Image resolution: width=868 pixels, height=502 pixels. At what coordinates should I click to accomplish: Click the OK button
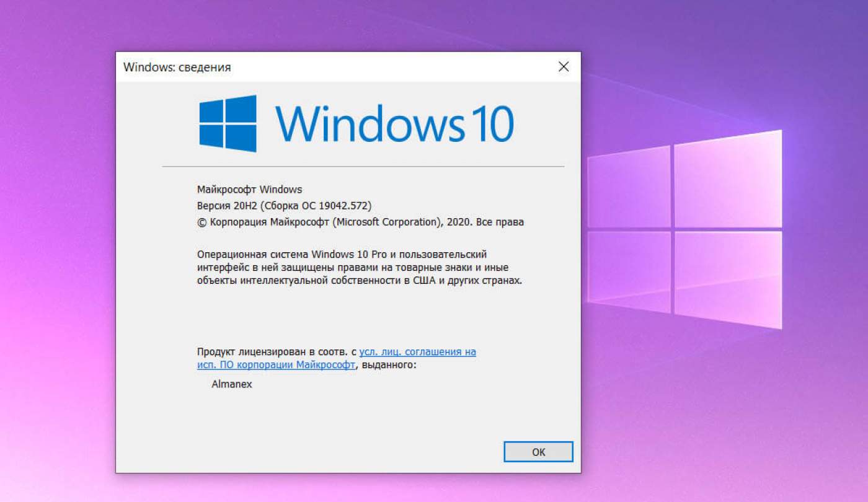point(538,452)
